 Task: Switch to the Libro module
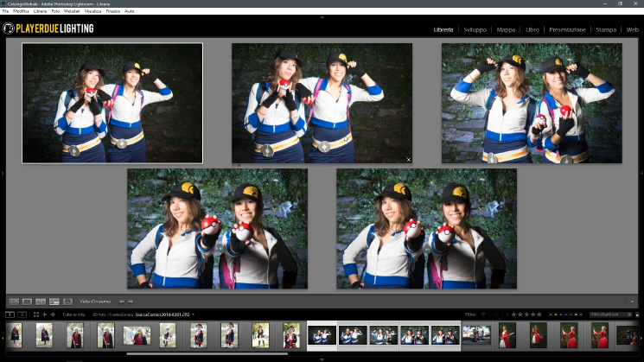coord(532,29)
